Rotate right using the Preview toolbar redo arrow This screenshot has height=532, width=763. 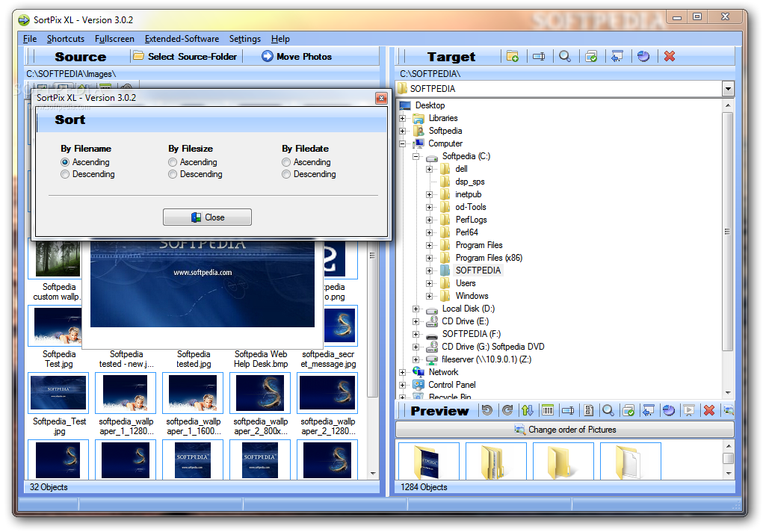pyautogui.click(x=507, y=410)
